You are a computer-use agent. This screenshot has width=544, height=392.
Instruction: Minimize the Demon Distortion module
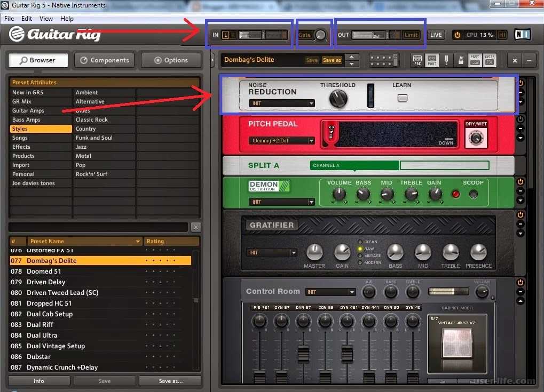tap(521, 191)
